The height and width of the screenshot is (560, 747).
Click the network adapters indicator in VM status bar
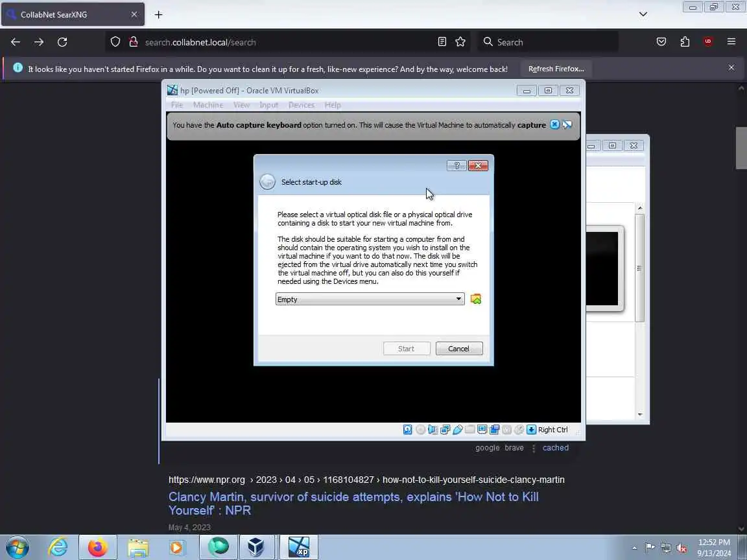coord(445,430)
